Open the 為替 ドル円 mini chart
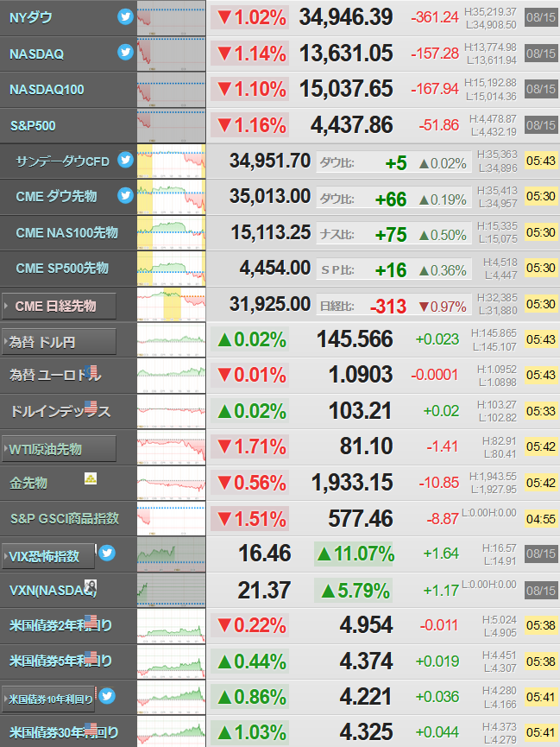Image resolution: width=560 pixels, height=747 pixels. click(x=172, y=339)
